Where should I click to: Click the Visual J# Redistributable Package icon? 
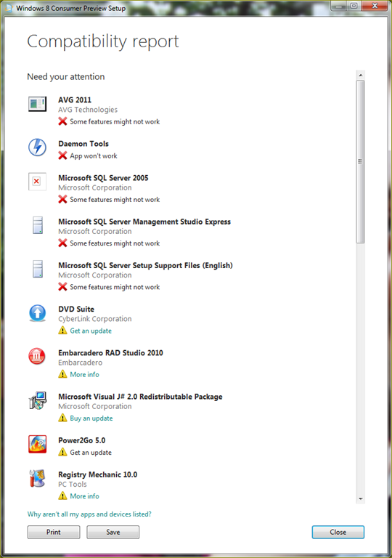pyautogui.click(x=38, y=400)
